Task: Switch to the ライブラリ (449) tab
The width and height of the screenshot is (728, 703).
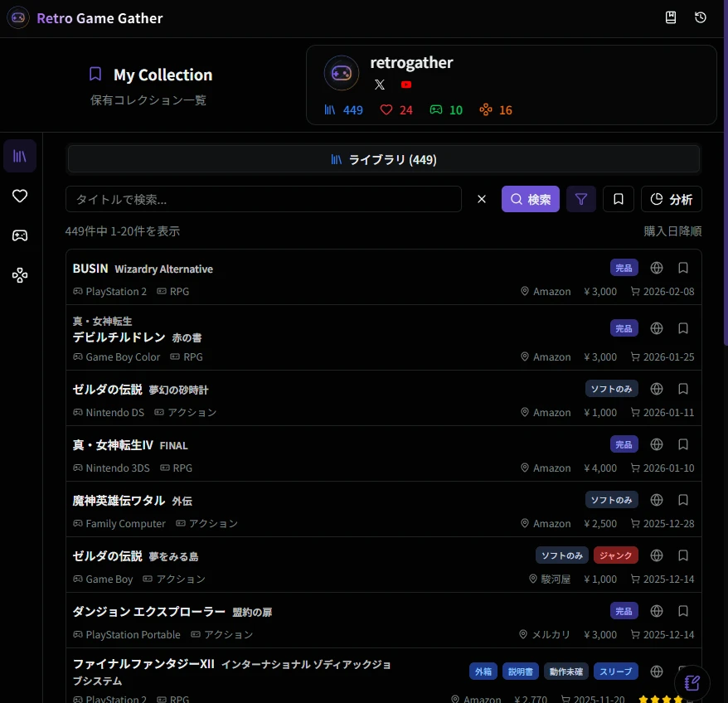Action: (x=383, y=159)
